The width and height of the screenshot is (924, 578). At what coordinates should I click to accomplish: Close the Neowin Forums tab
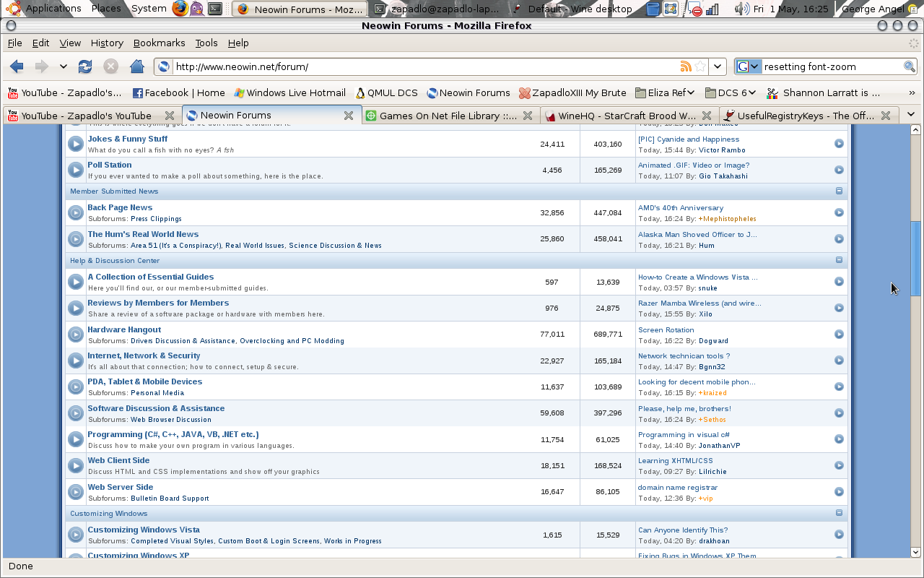348,116
